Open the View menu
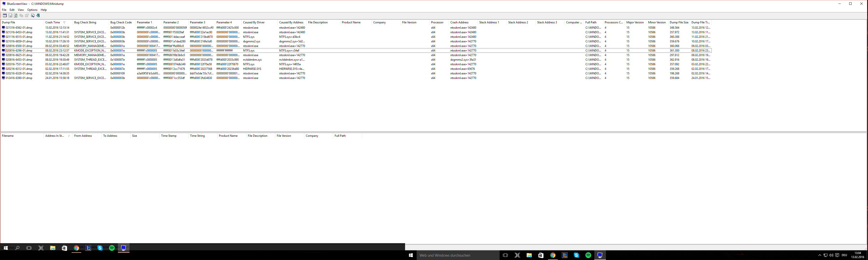868x260 pixels. (x=20, y=10)
